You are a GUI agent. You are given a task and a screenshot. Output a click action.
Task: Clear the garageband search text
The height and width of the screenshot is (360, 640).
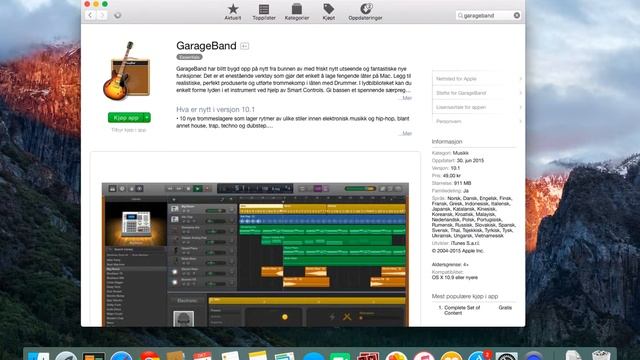point(517,16)
